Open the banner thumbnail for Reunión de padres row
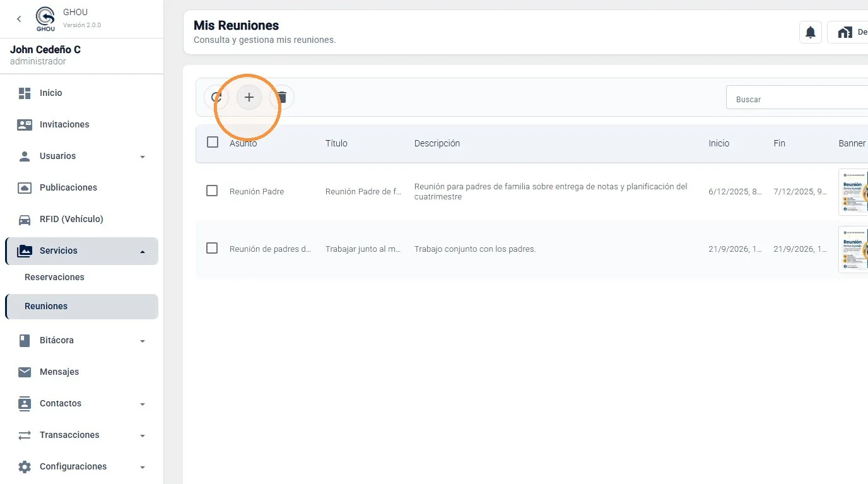The width and height of the screenshot is (868, 484). 853,249
